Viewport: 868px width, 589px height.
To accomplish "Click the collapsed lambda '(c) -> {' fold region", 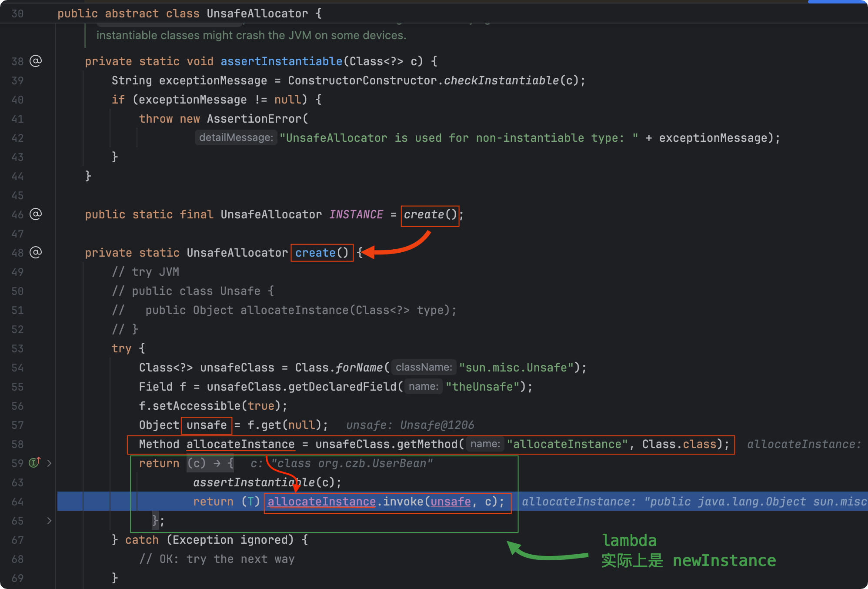I will coord(210,463).
